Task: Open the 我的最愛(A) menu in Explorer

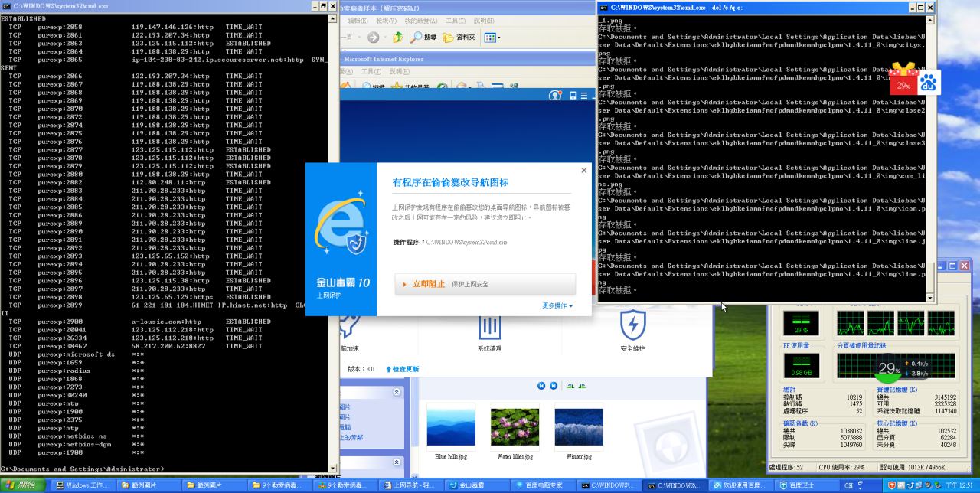Action: [420, 21]
